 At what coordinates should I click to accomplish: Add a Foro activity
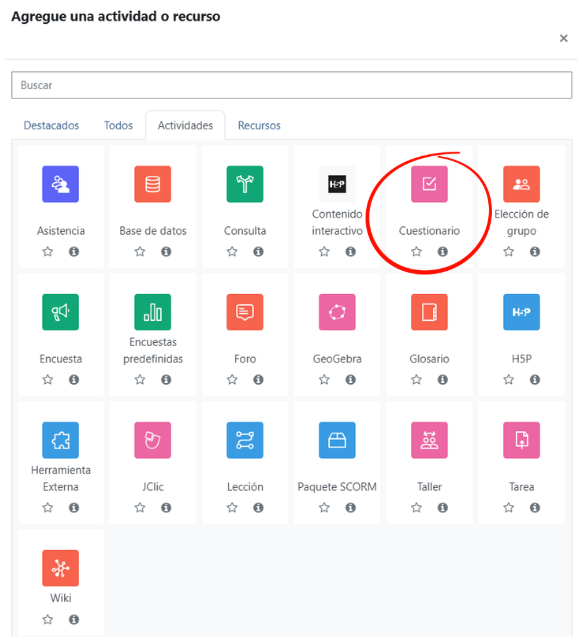click(245, 312)
